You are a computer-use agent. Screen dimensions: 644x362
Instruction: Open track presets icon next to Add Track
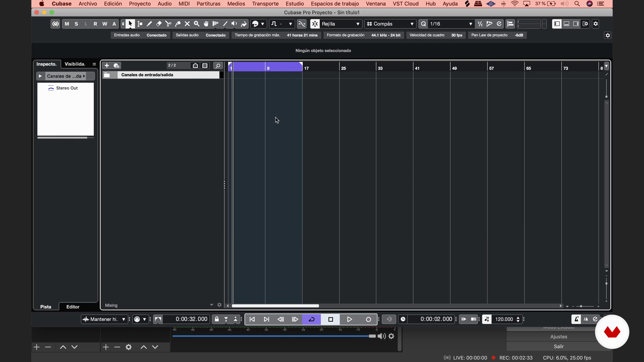pos(117,66)
